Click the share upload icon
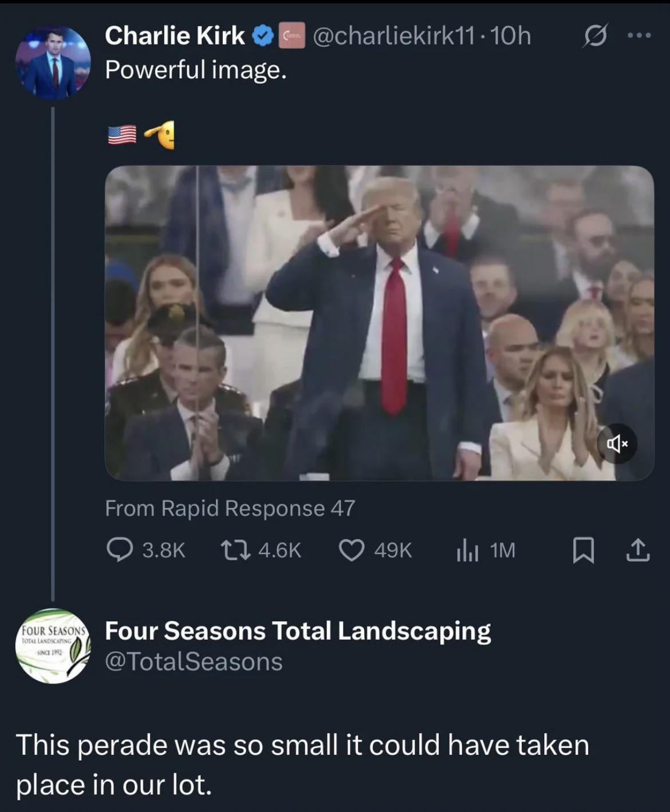This screenshot has width=670, height=812. tap(637, 550)
